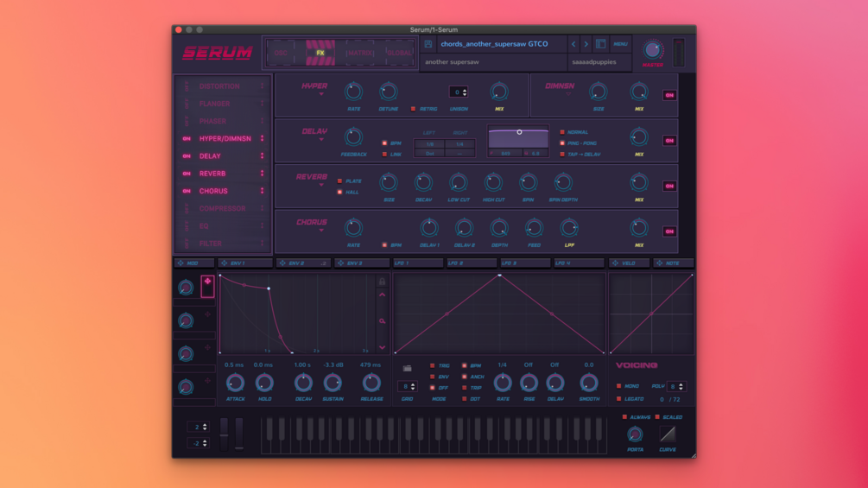The image size is (868, 488).
Task: Go to next preset arrow
Action: click(586, 44)
